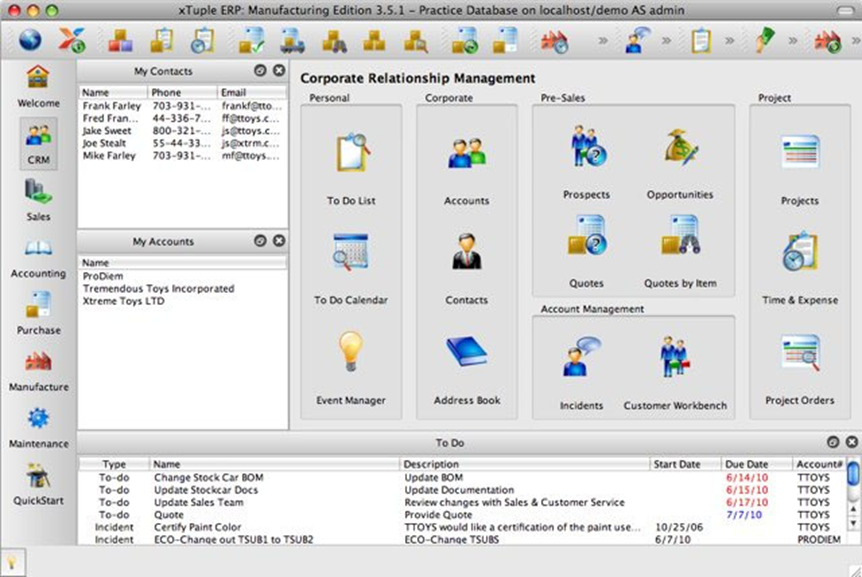The image size is (862, 577).
Task: Switch to the Purchase module
Action: tap(38, 313)
